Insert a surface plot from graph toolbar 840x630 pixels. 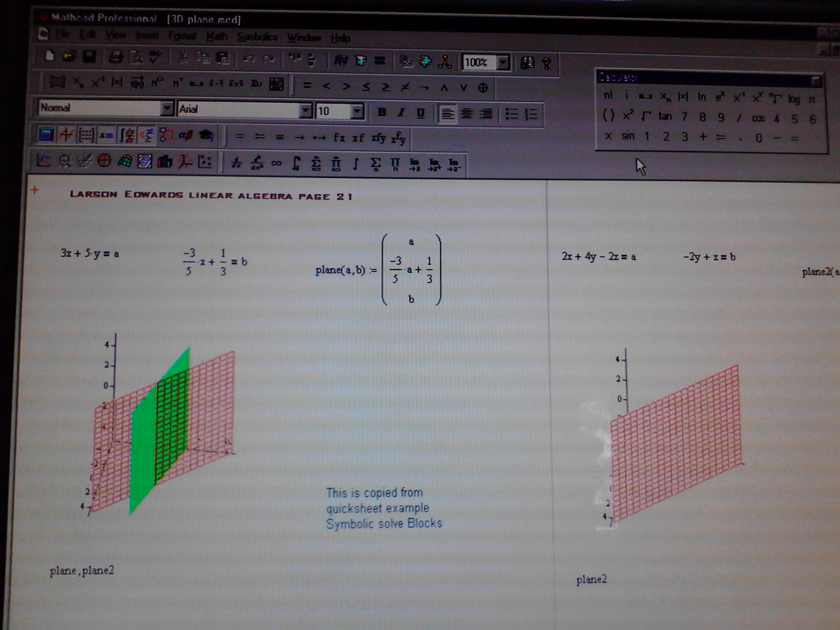(x=125, y=162)
